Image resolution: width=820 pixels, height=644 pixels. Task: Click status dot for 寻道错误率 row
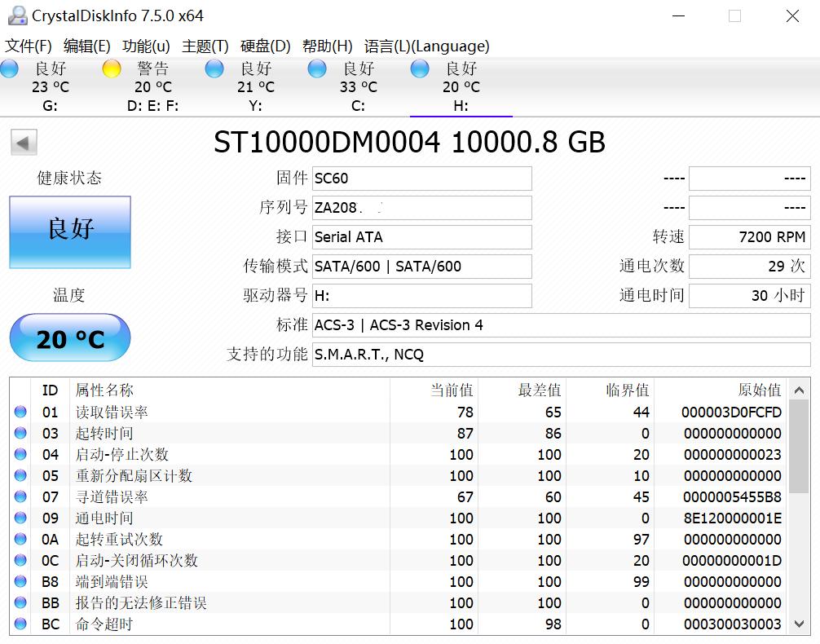pos(20,496)
